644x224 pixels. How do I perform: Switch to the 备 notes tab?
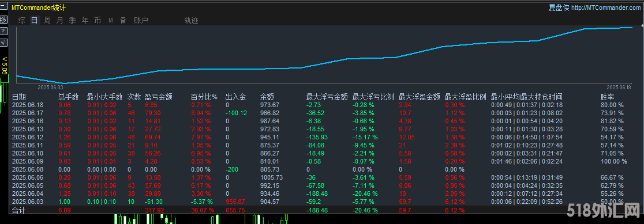[123, 21]
